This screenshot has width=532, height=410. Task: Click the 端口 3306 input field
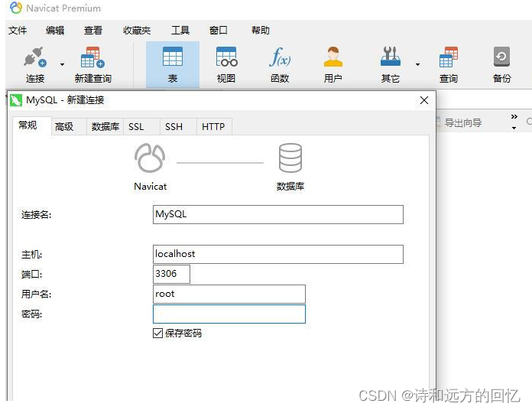coord(171,274)
